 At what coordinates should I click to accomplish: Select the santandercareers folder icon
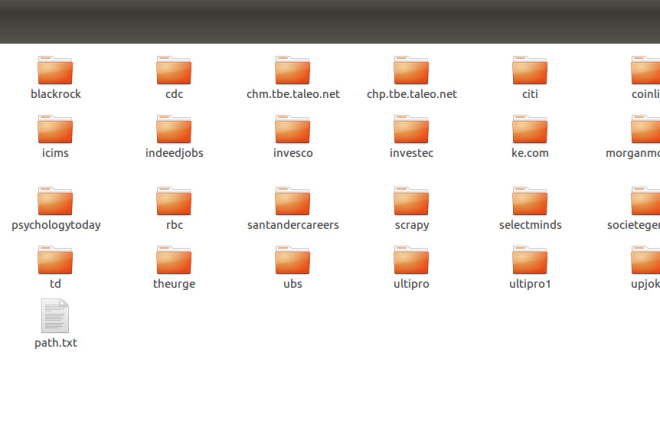293,201
